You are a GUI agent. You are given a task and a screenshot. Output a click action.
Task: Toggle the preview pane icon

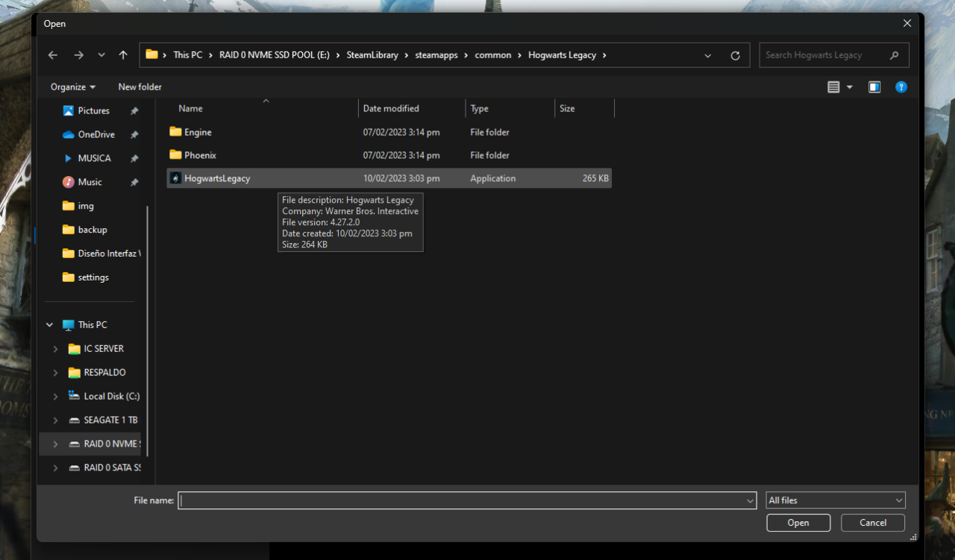[x=874, y=87]
